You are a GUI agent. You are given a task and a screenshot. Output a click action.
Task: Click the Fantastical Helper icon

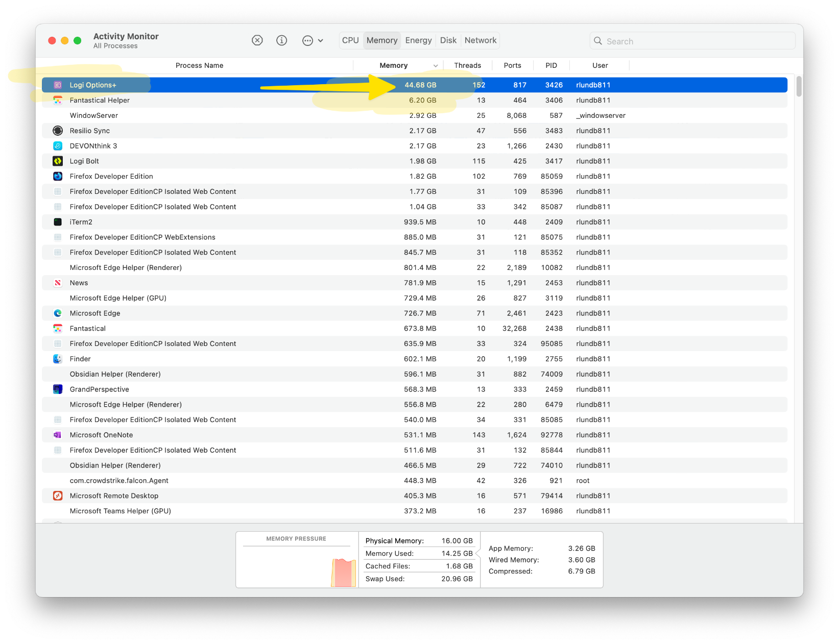click(58, 101)
